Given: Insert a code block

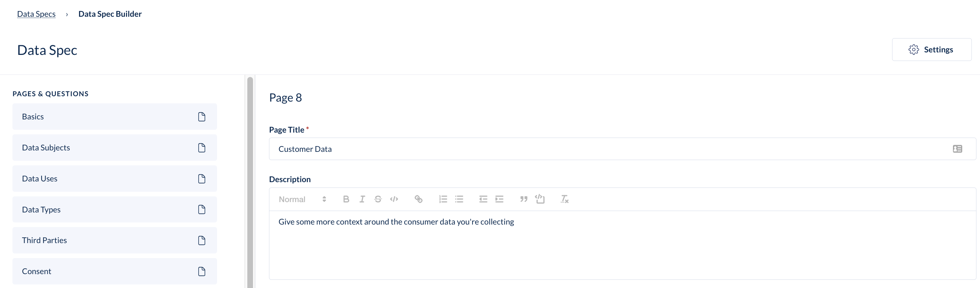Looking at the screenshot, I should (540, 199).
